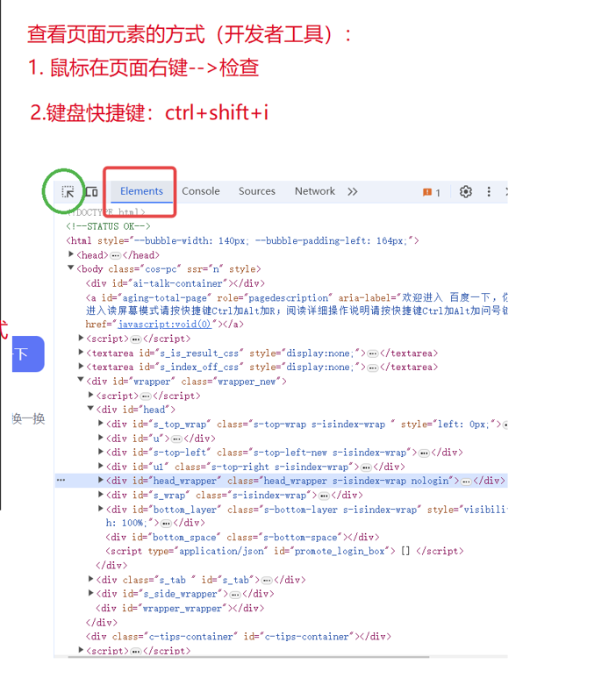This screenshot has height=678, width=616.
Task: Select the bottom_space div line
Action: point(243,537)
